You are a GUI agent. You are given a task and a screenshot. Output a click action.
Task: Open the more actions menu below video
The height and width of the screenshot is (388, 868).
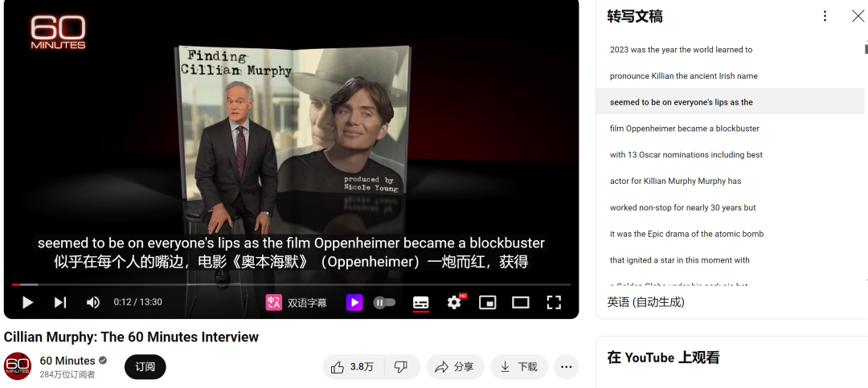pos(566,367)
